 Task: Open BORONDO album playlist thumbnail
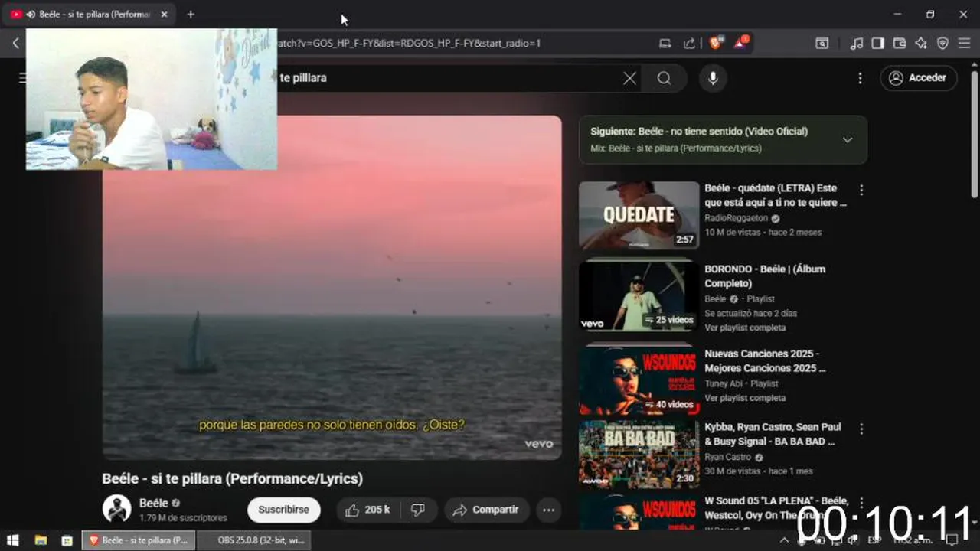(639, 297)
